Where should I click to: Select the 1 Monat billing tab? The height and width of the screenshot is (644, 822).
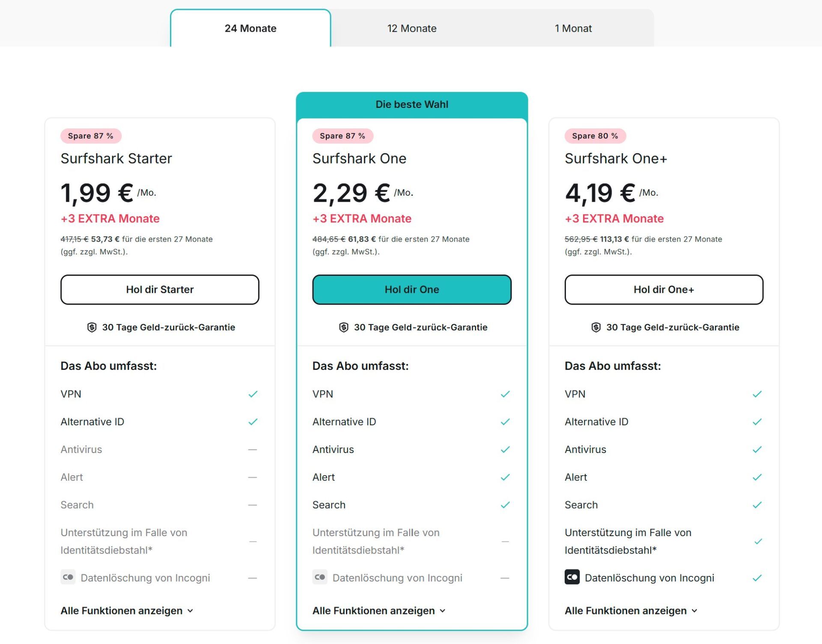pyautogui.click(x=573, y=28)
